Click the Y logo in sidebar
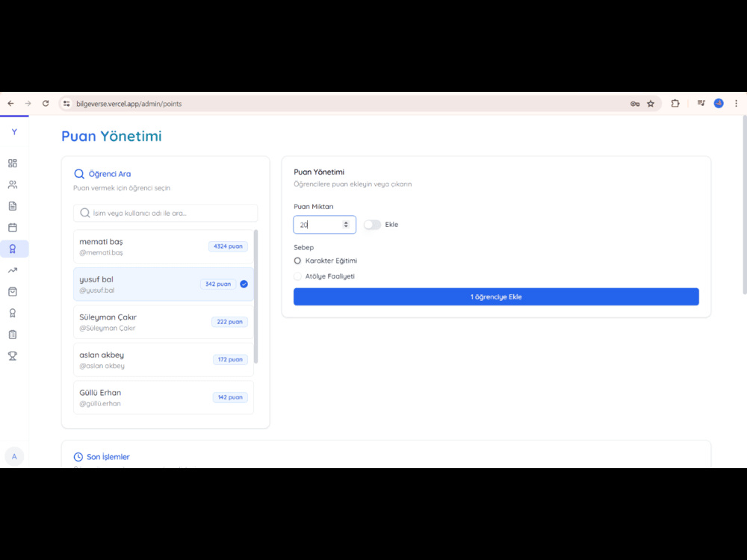 click(x=14, y=132)
